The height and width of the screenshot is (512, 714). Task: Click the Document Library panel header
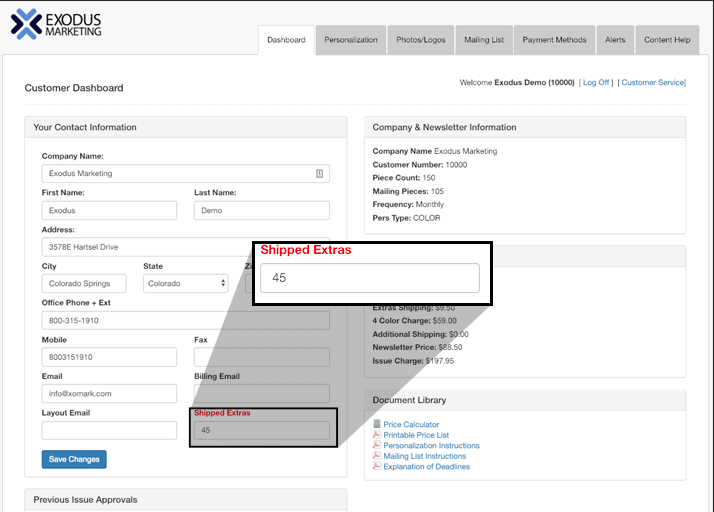click(525, 400)
